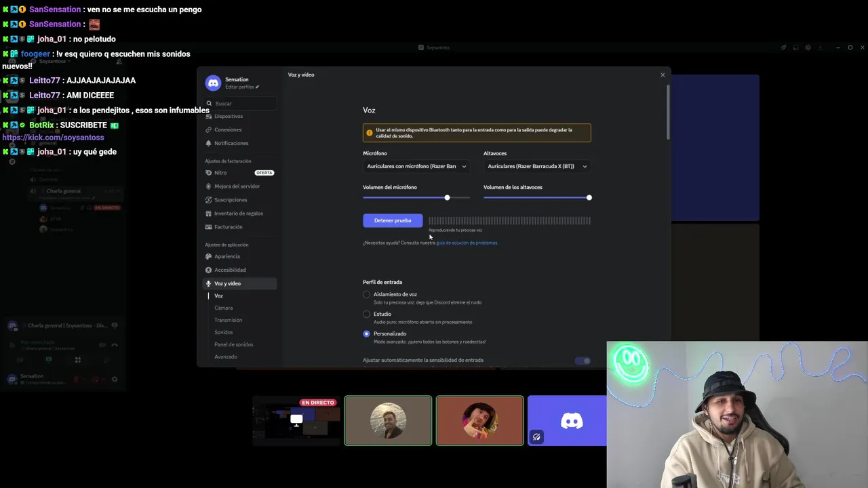Screen dimensions: 868x488
Task: Open Facturación settings section
Action: pyautogui.click(x=240, y=227)
